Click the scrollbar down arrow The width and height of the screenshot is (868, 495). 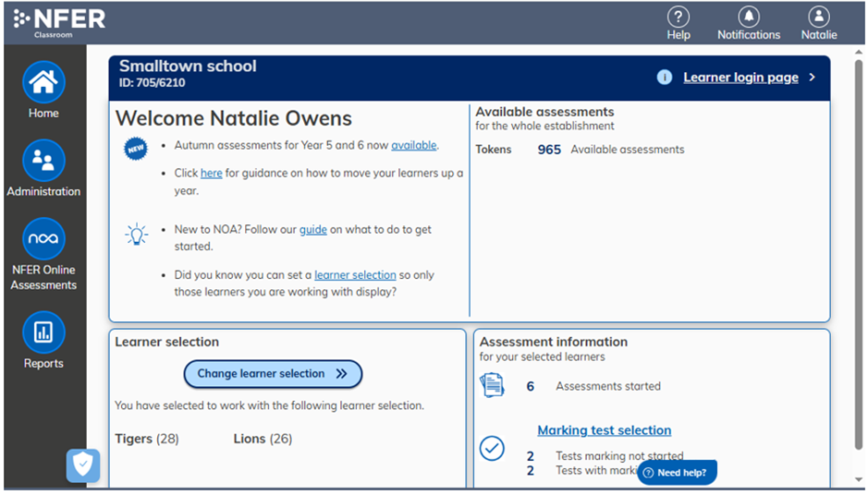858,480
